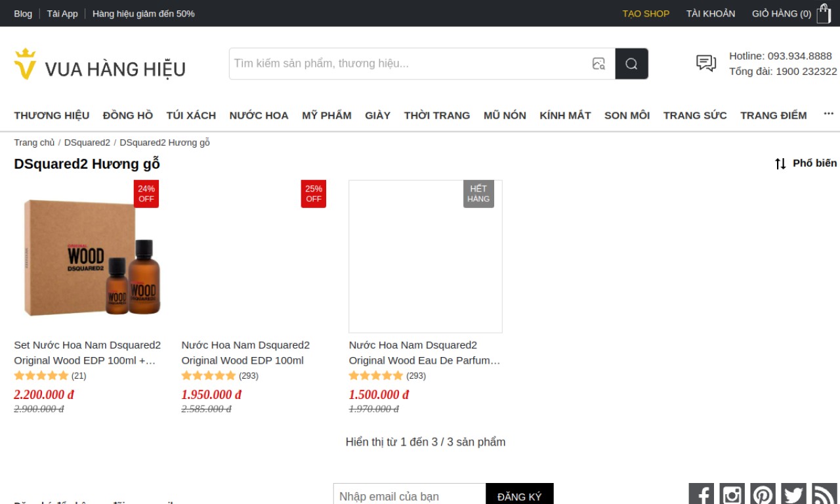Click the 1.500.000 đ price

[x=379, y=394]
